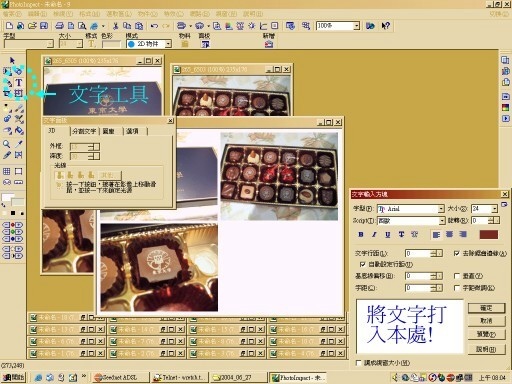Click the red 新增 add icon in the attribute bar
512x384 pixels.
(x=269, y=44)
